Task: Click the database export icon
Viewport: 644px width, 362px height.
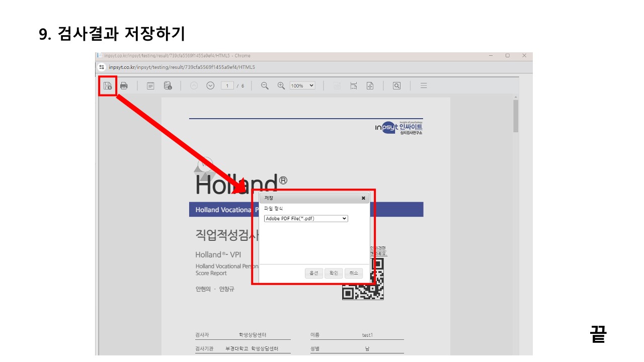Action: [x=168, y=85]
